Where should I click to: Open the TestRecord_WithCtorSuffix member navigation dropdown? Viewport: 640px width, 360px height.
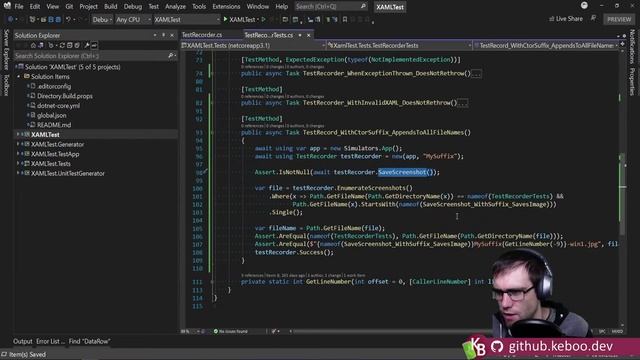(x=546, y=45)
